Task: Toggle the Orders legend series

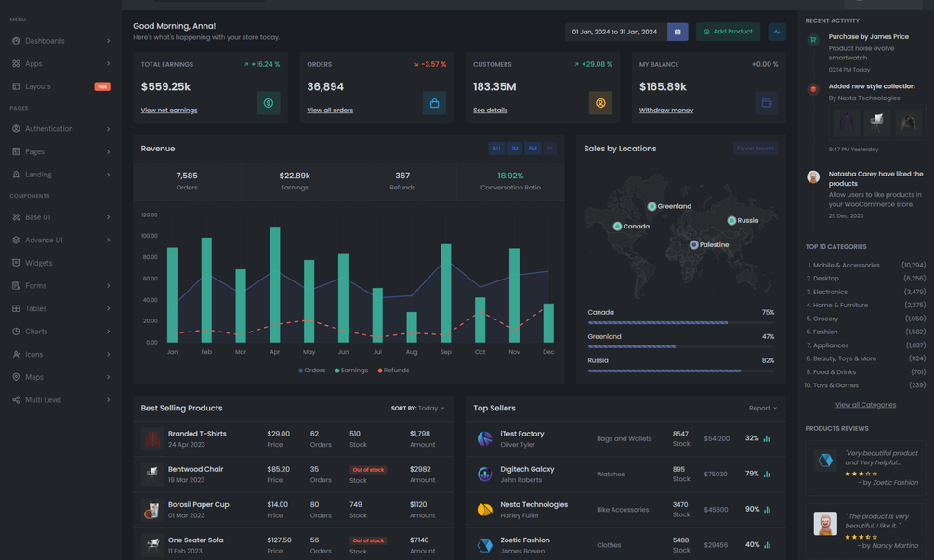Action: click(x=312, y=371)
